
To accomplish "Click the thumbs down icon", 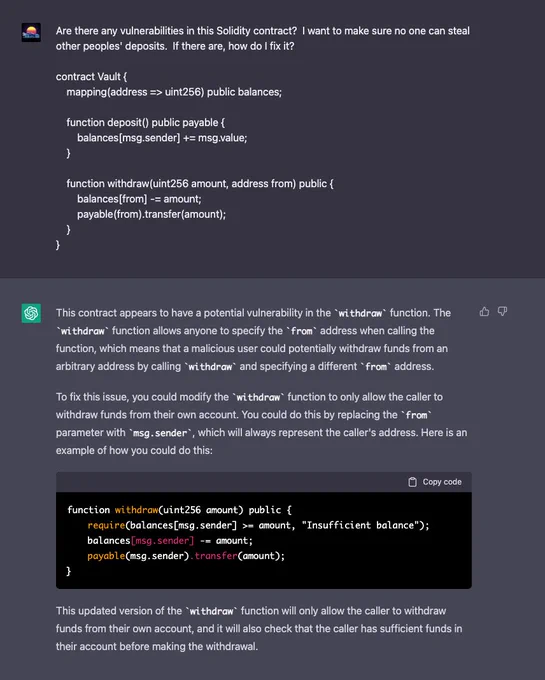I will (x=502, y=311).
